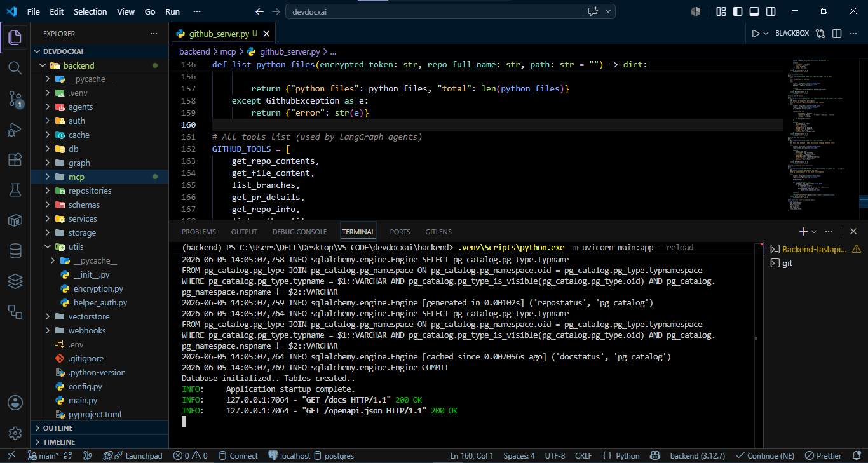Open editor More Actions ellipsis

coord(853,34)
